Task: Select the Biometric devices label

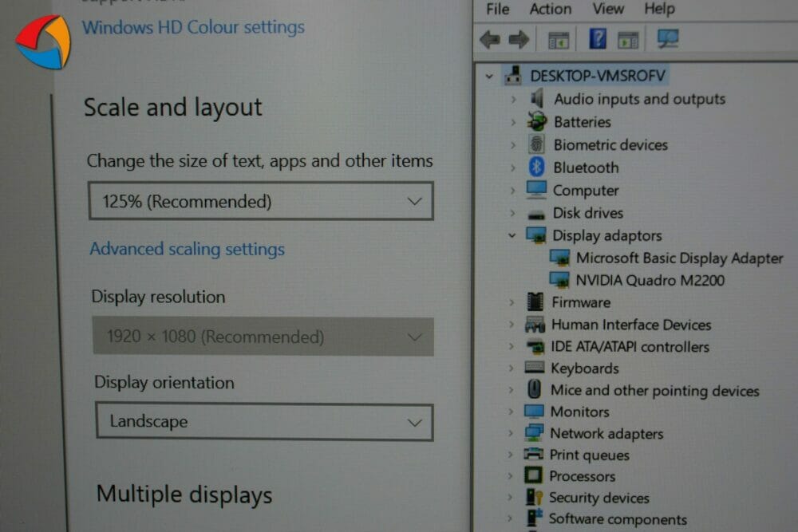Action: [610, 145]
